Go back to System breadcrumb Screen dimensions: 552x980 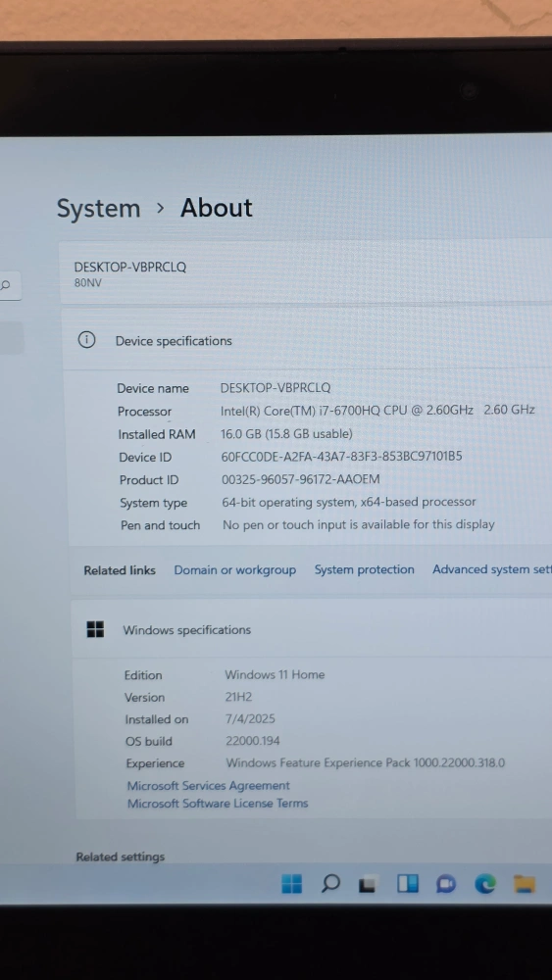99,209
